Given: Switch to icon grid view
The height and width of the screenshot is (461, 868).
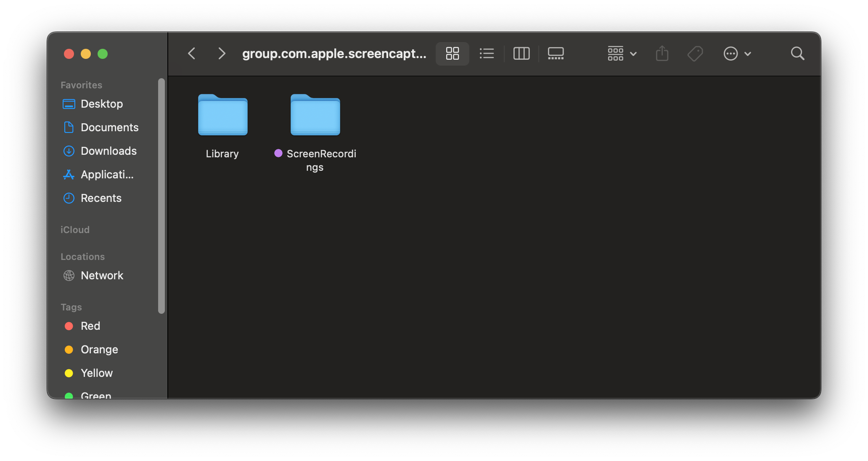Looking at the screenshot, I should coord(452,53).
